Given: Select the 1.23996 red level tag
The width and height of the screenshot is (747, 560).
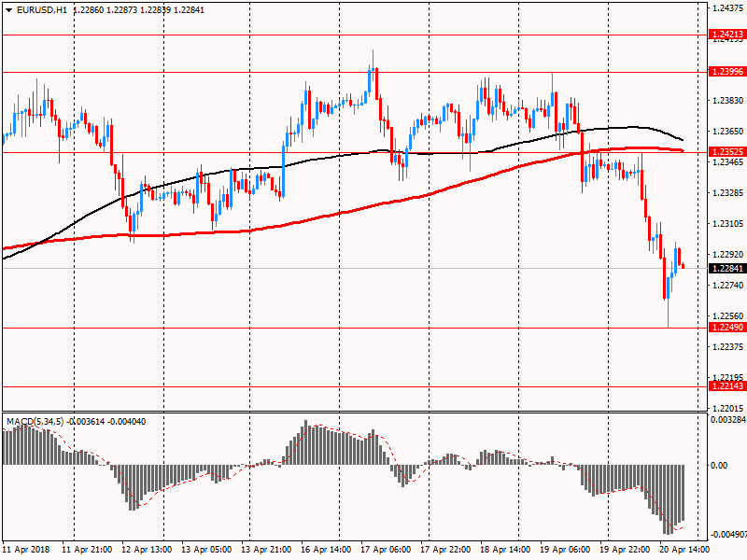Looking at the screenshot, I should click(x=727, y=72).
